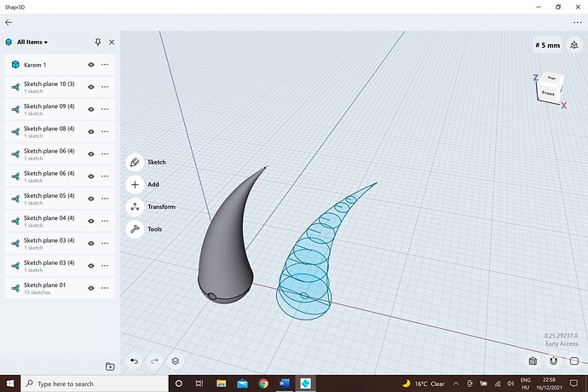The image size is (588, 392).
Task: Open the Sketch tool menu
Action: click(x=135, y=162)
